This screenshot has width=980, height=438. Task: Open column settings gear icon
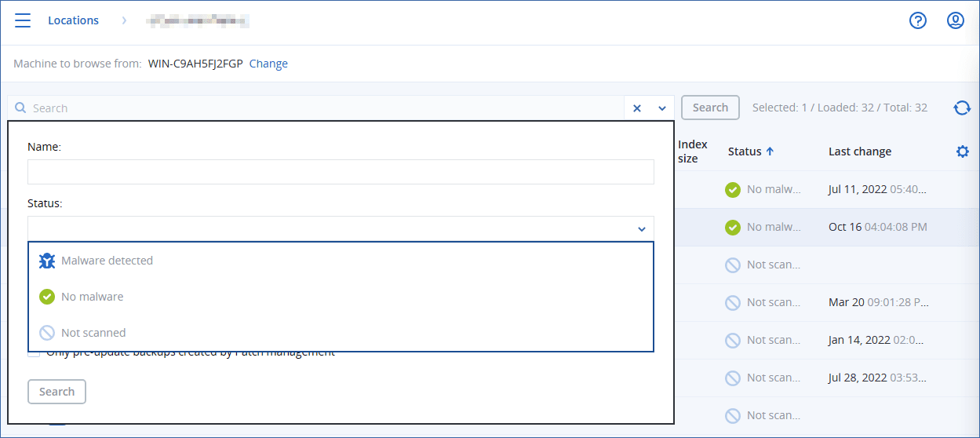[x=963, y=151]
